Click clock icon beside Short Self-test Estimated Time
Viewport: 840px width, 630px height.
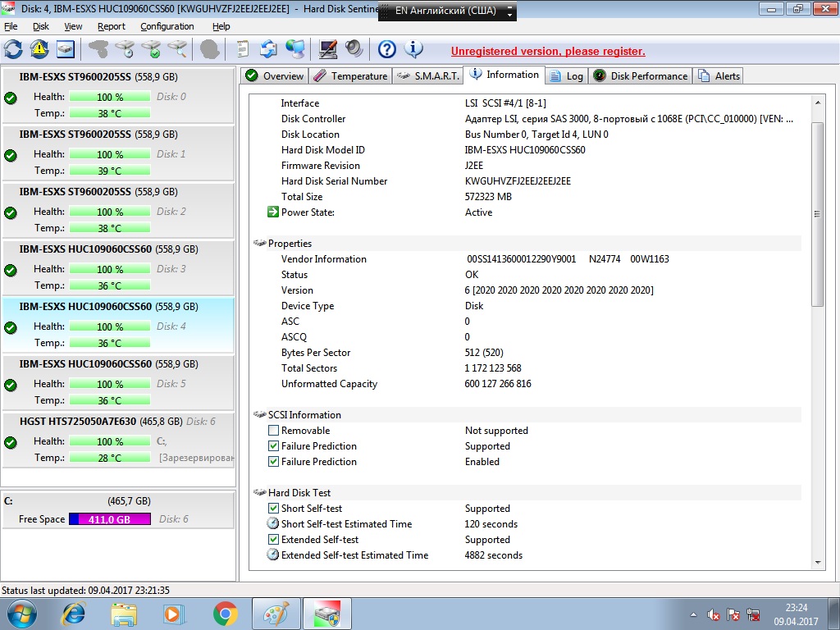click(272, 523)
